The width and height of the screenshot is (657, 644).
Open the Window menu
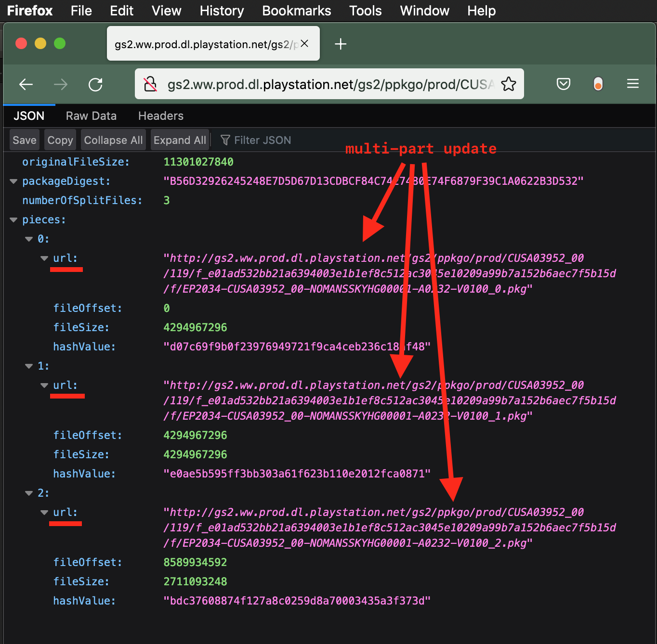[x=424, y=11]
